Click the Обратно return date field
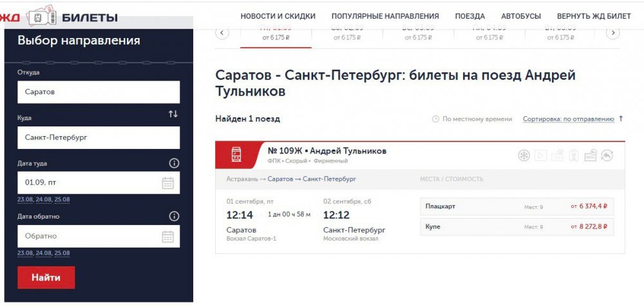 pyautogui.click(x=99, y=236)
